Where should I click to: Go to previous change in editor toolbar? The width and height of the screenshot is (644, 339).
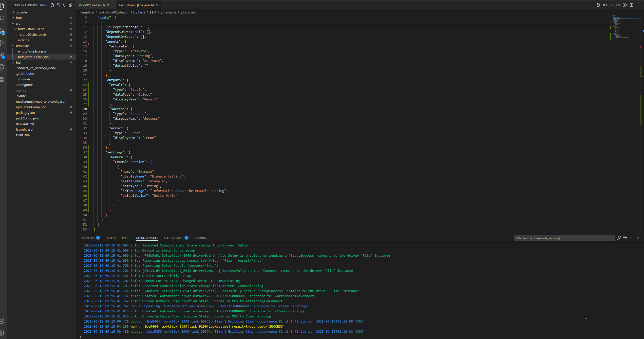605,5
